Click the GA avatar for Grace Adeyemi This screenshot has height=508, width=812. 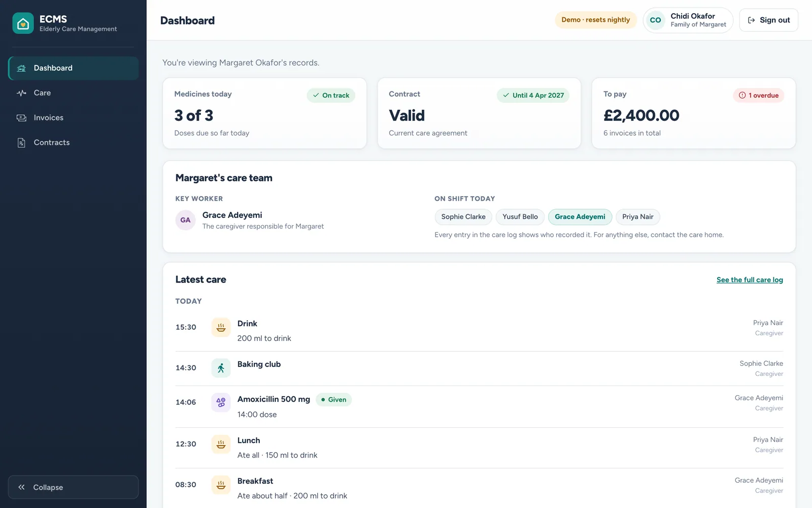coord(185,220)
